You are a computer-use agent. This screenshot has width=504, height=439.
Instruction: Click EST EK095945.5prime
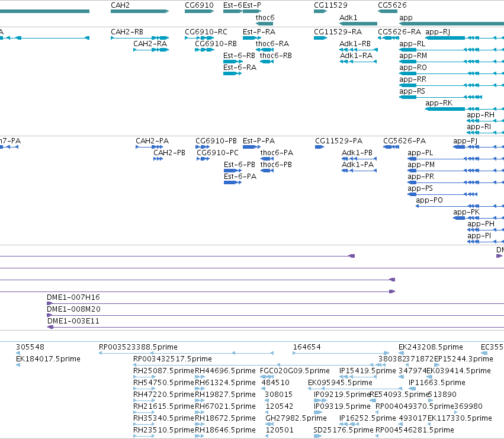click(340, 383)
